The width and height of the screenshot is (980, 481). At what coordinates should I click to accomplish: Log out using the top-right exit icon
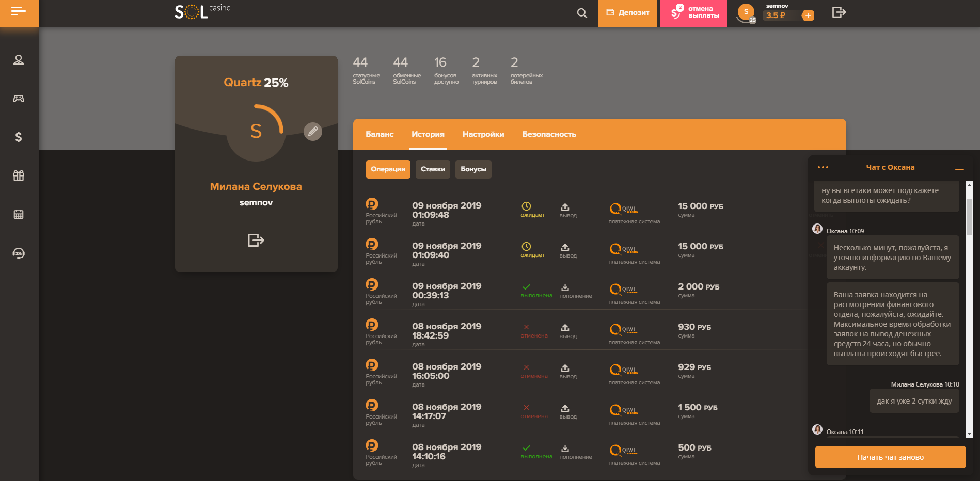(x=839, y=12)
